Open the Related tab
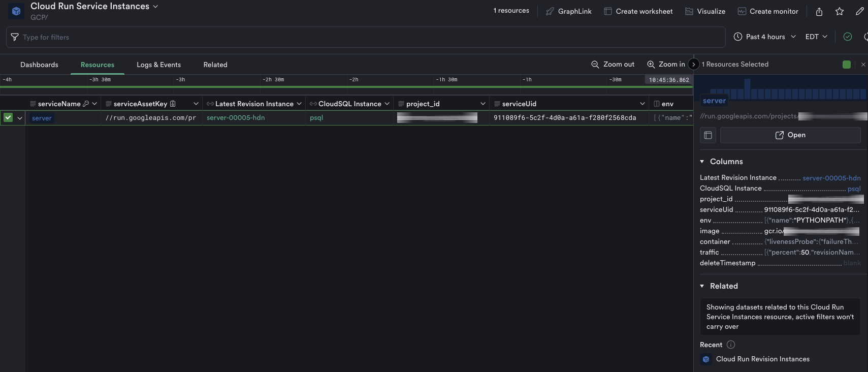Screen dimensions: 868x372 point(215,65)
